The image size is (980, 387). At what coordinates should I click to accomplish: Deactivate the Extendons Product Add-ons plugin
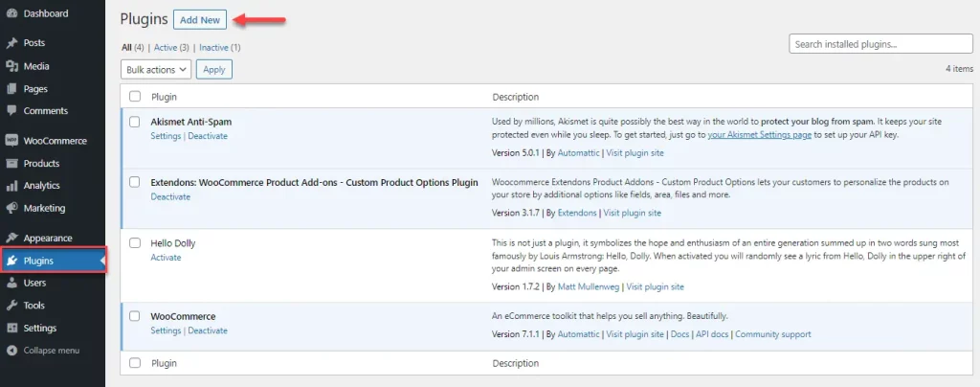[x=170, y=196]
